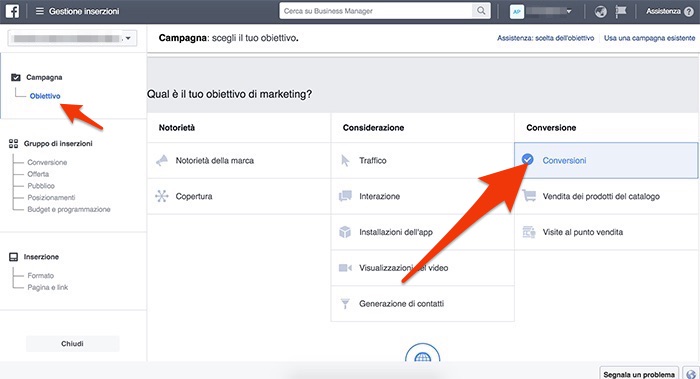This screenshot has width=700, height=379.
Task: Click the Assistenza label in top bar
Action: click(663, 12)
